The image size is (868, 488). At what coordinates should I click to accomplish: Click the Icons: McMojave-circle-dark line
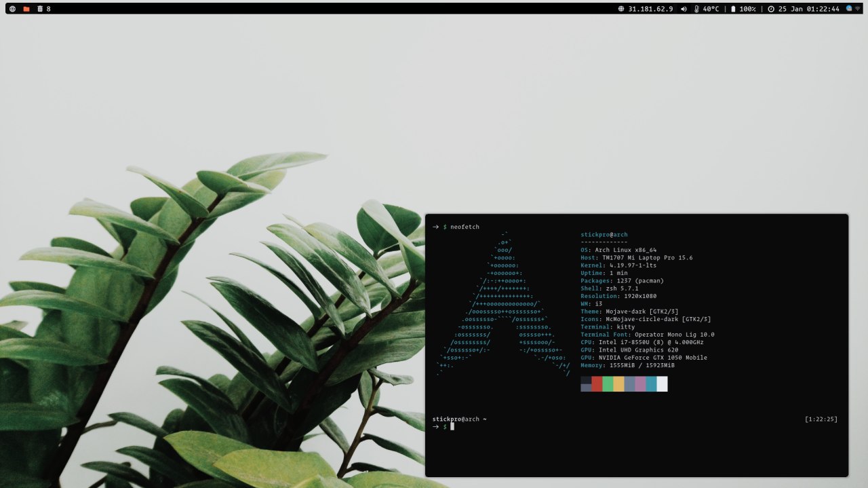click(646, 319)
